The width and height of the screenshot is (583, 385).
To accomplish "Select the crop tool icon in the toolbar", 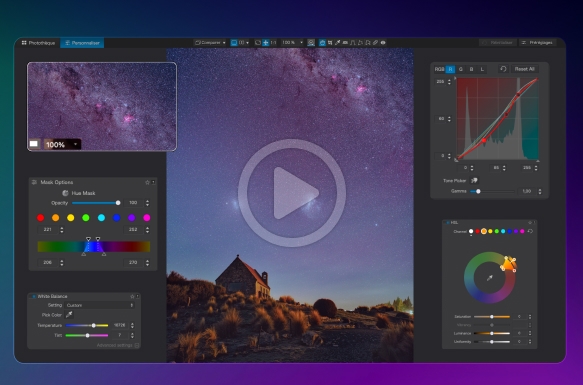I will point(330,43).
